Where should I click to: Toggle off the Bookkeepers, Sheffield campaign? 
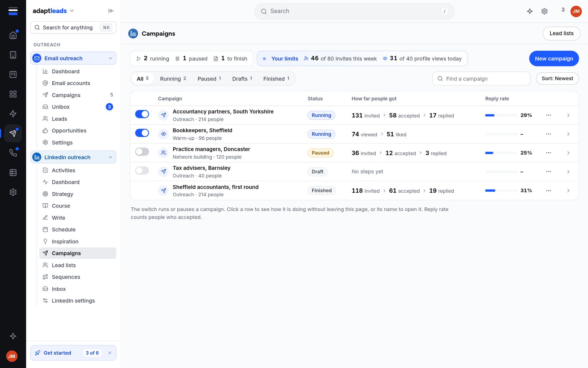click(x=142, y=133)
